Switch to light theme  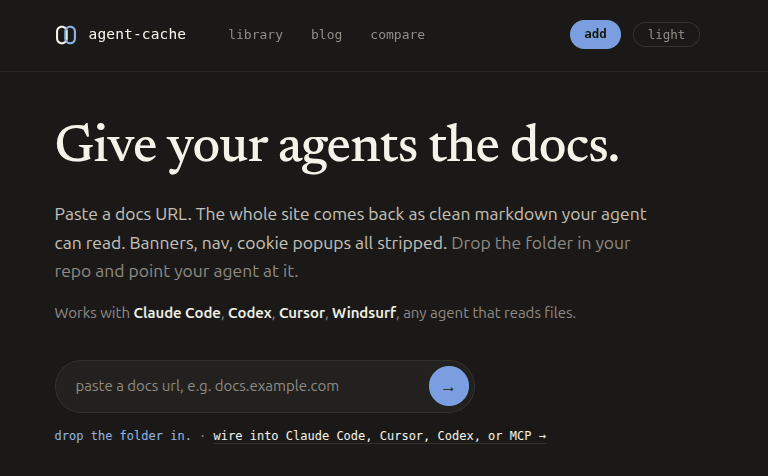click(666, 35)
